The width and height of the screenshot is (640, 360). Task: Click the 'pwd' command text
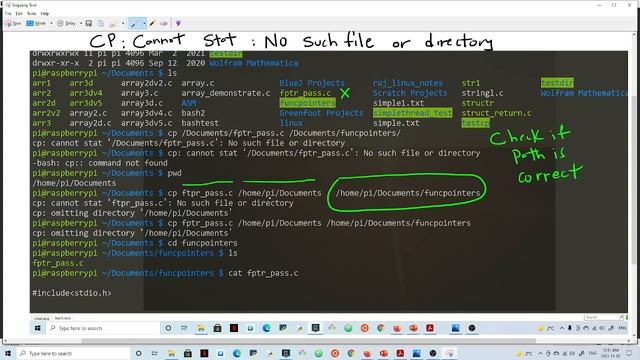174,173
